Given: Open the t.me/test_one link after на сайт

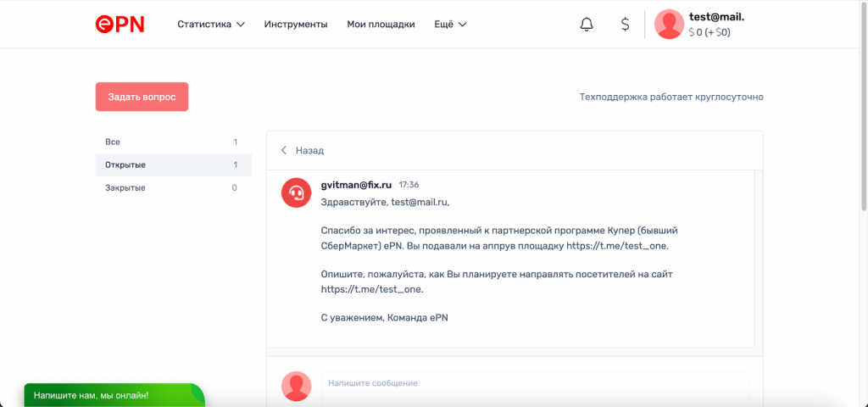Looking at the screenshot, I should pos(371,289).
